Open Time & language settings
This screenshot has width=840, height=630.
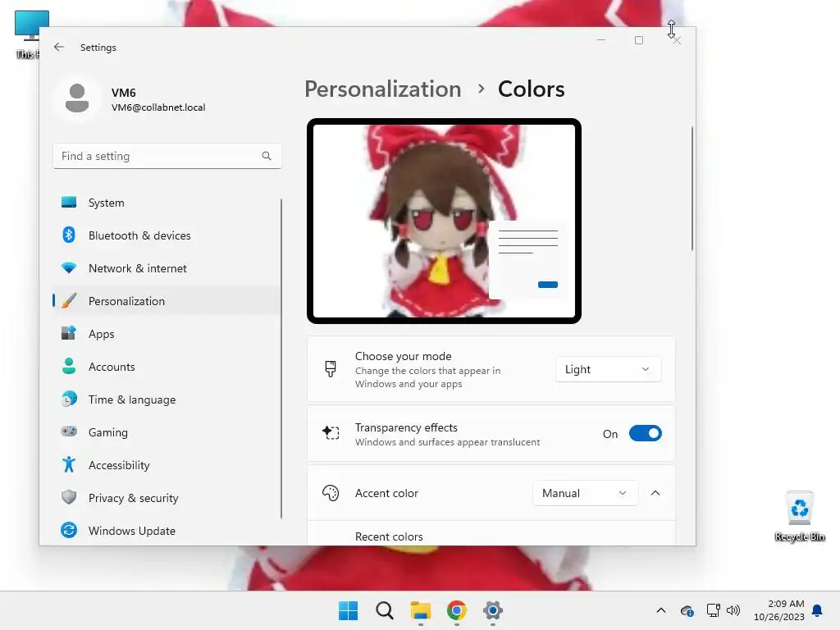tap(167, 399)
